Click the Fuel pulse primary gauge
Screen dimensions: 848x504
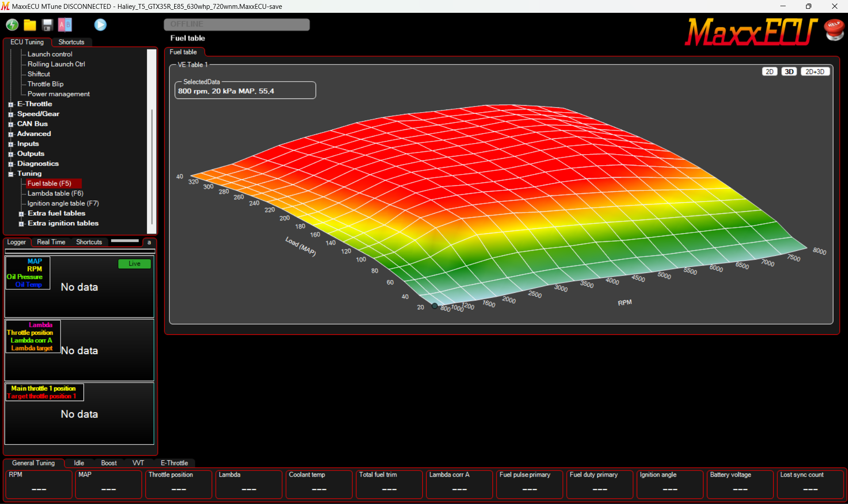point(530,484)
